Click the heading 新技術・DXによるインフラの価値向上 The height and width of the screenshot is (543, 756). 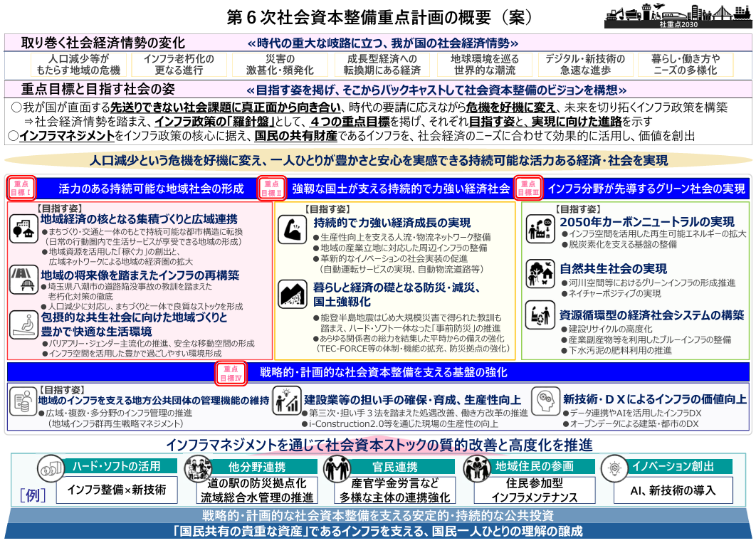coord(655,399)
